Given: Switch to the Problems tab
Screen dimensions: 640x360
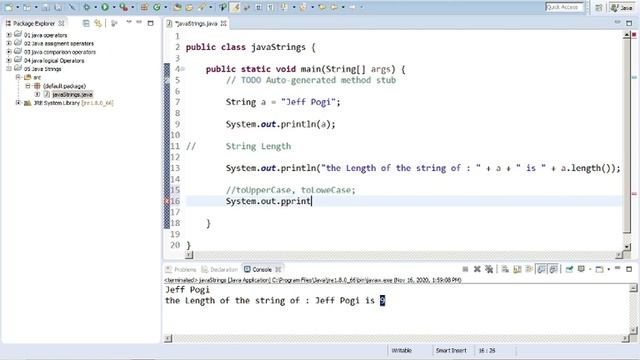Looking at the screenshot, I should 181,269.
